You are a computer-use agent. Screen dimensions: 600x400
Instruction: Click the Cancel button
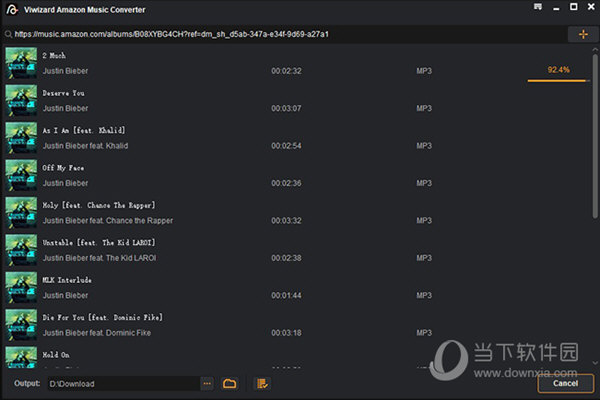pyautogui.click(x=565, y=384)
